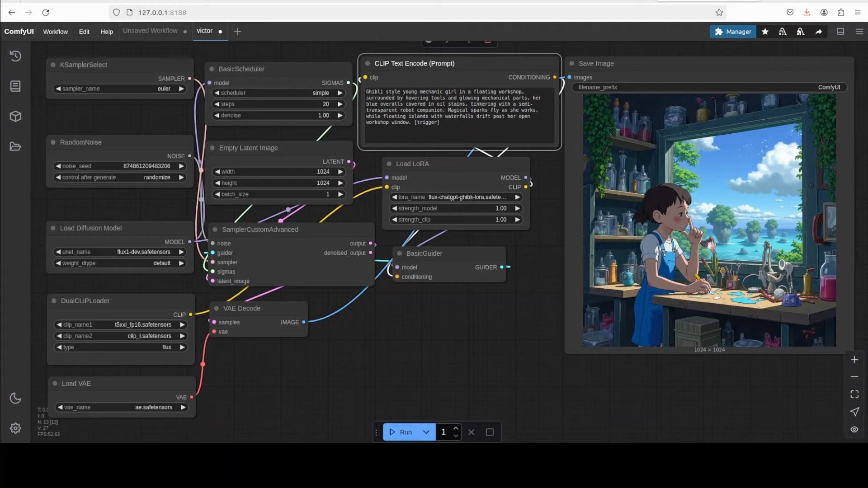
Task: Click the share arrow icon in top bar
Action: click(x=819, y=32)
